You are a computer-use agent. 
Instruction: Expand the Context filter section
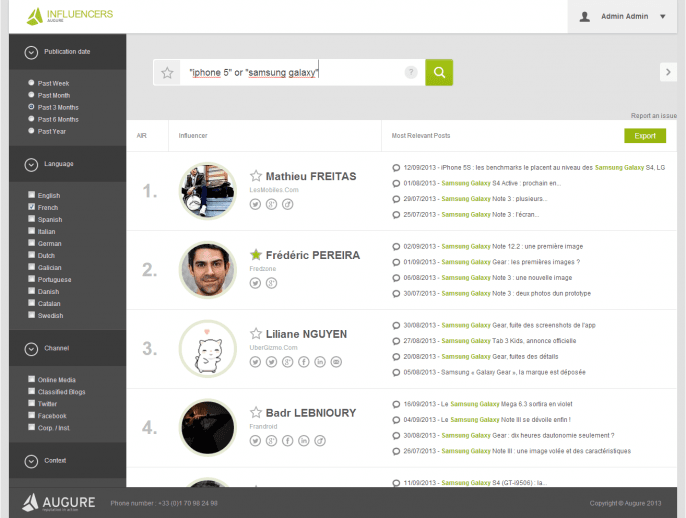(x=31, y=461)
